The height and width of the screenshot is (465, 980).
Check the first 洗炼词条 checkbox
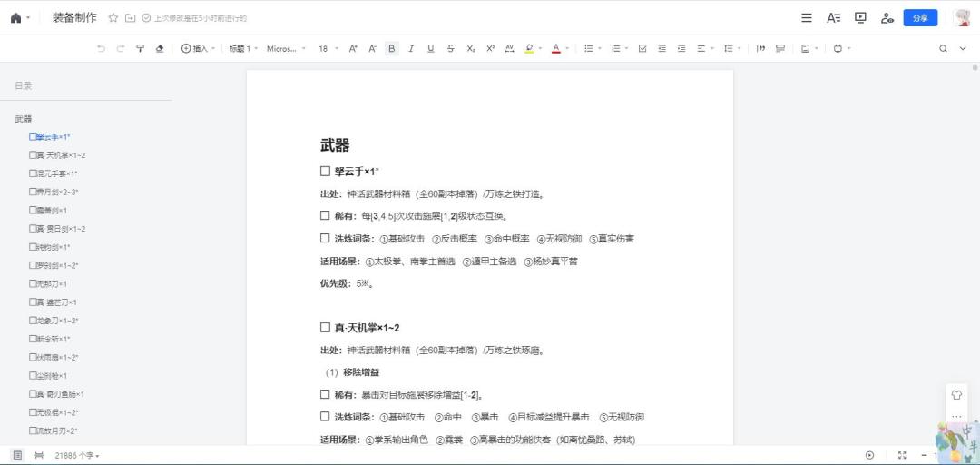325,239
